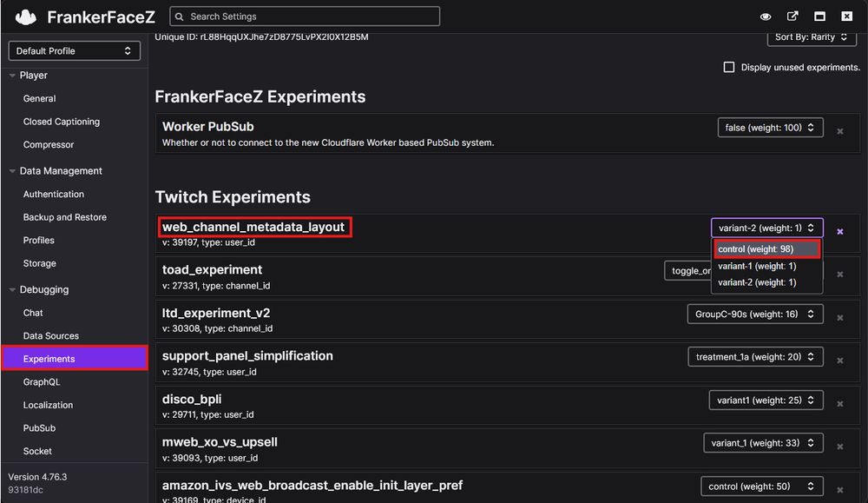
Task: Open settings in a pop-out window
Action: click(x=792, y=16)
